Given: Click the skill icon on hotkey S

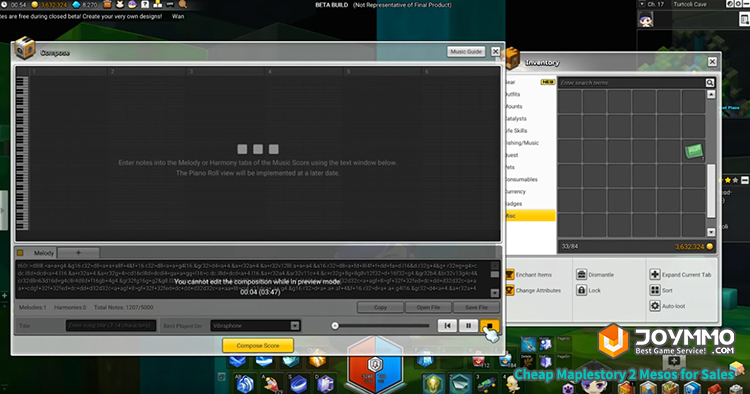Looking at the screenshot, I should coord(298,383).
